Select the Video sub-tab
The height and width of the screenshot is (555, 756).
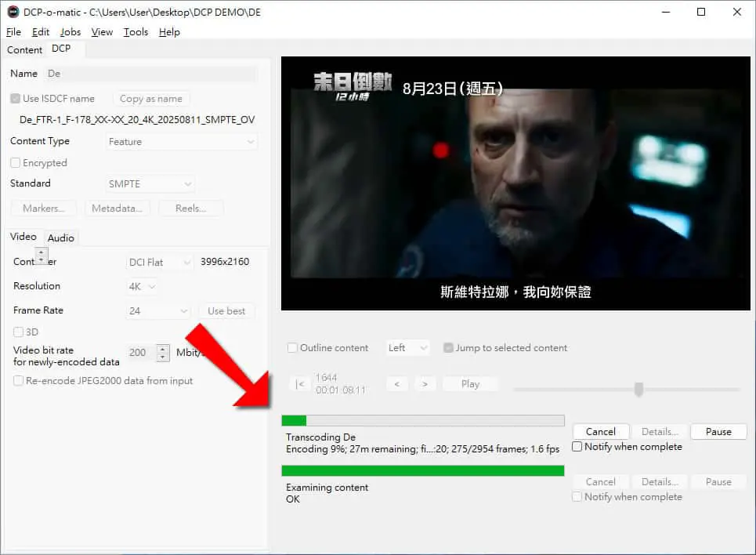pyautogui.click(x=24, y=237)
